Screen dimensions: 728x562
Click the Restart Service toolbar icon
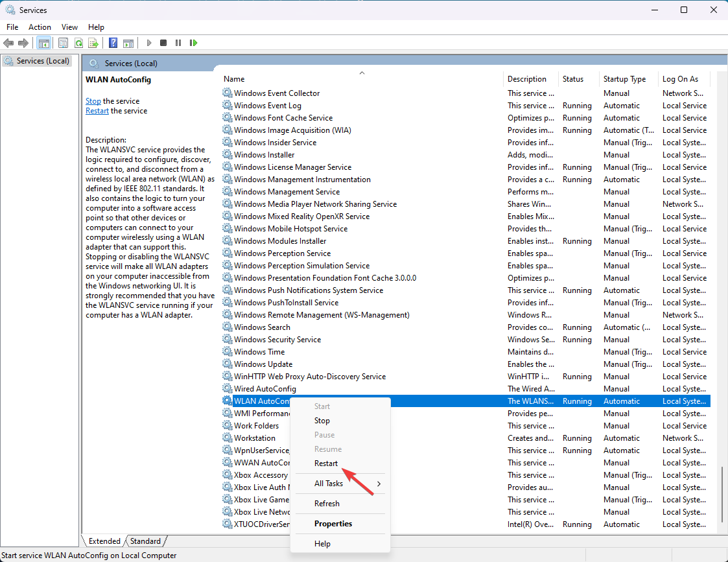(193, 43)
